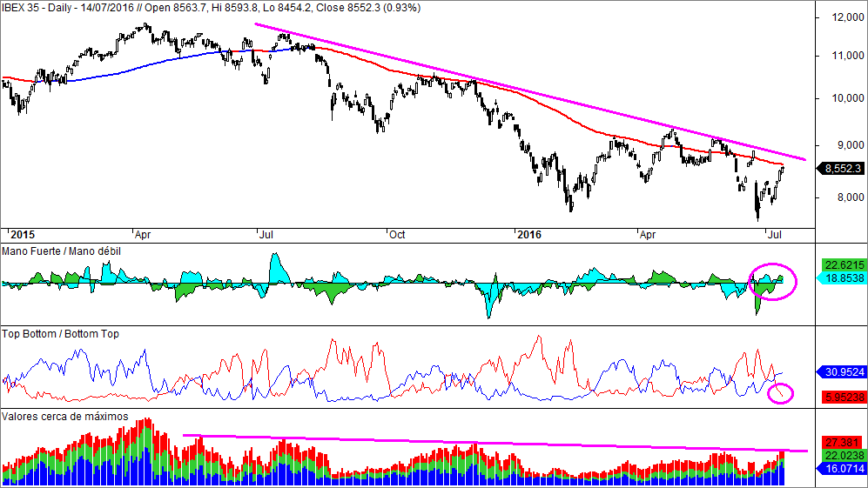Click the green value label 22.0238
The width and height of the screenshot is (868, 488).
(x=844, y=455)
